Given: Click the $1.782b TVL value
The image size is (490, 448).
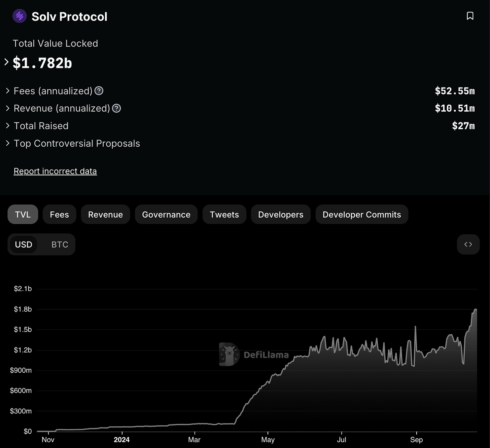Looking at the screenshot, I should tap(42, 63).
